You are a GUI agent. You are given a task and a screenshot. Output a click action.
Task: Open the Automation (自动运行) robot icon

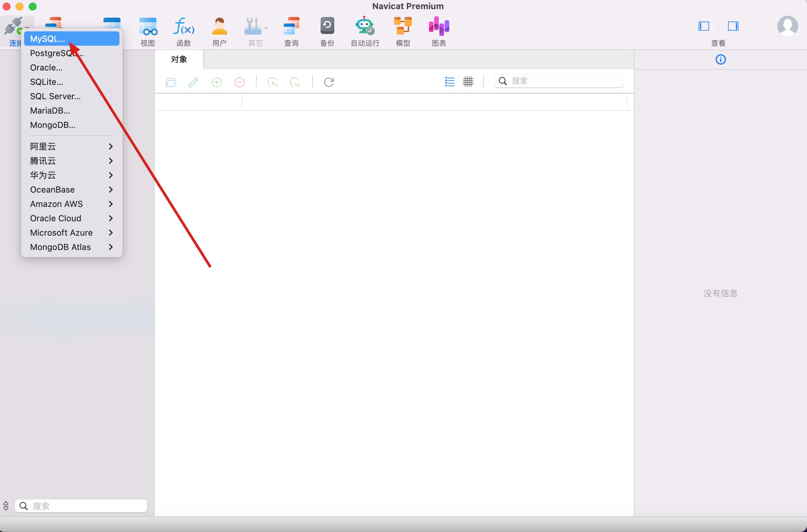click(x=365, y=26)
